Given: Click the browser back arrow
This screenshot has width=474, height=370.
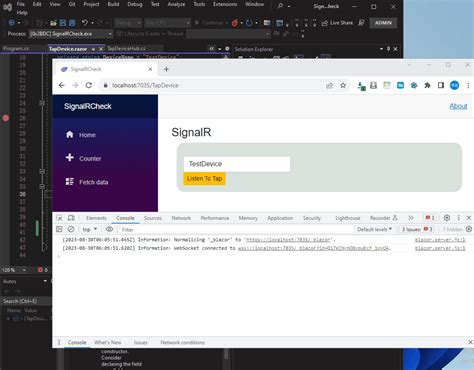Looking at the screenshot, I should pyautogui.click(x=62, y=85).
